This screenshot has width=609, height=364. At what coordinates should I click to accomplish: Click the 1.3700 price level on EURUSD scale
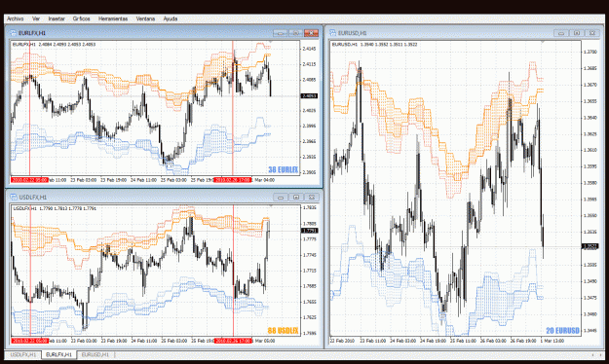[x=590, y=52]
